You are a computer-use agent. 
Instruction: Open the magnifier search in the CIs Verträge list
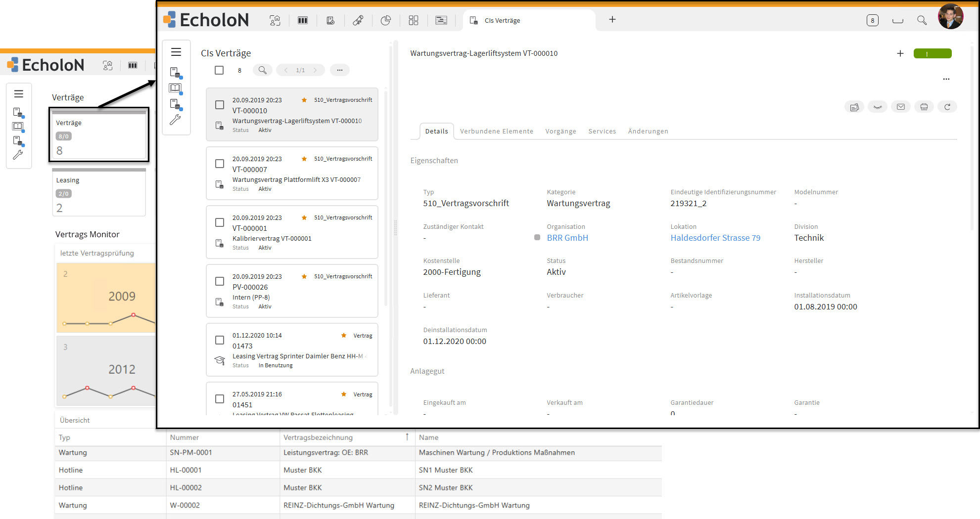pyautogui.click(x=262, y=70)
